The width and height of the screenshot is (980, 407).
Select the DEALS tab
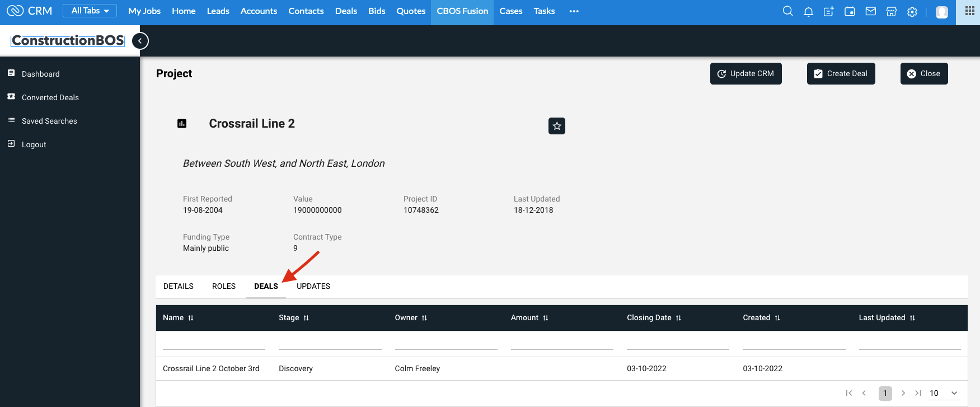[266, 286]
